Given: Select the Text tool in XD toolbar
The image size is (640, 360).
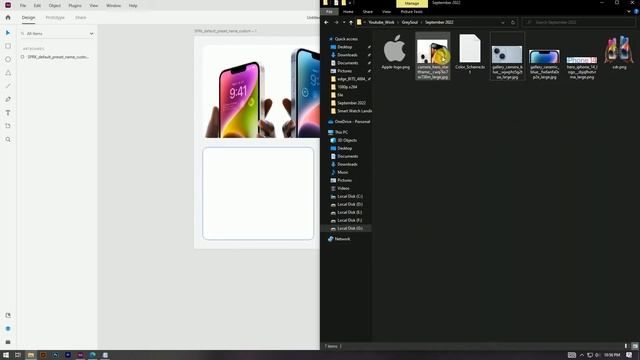Looking at the screenshot, I should (x=8, y=113).
